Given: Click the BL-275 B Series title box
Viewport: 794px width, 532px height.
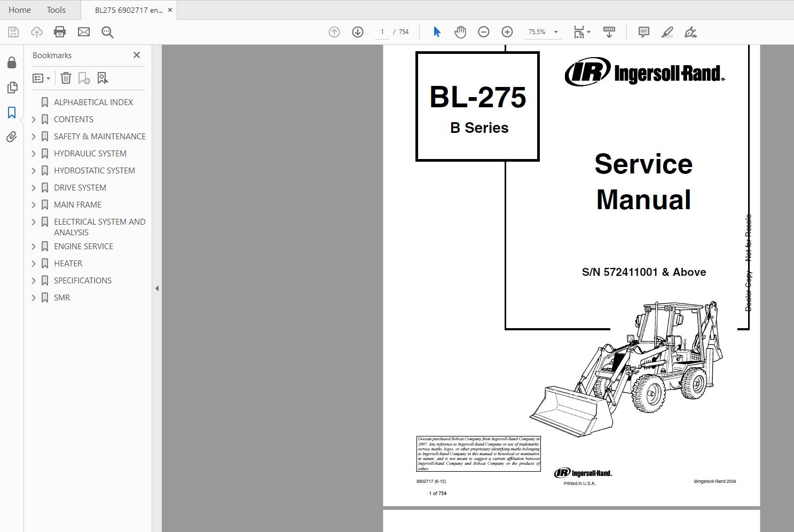Looking at the screenshot, I should pyautogui.click(x=477, y=106).
